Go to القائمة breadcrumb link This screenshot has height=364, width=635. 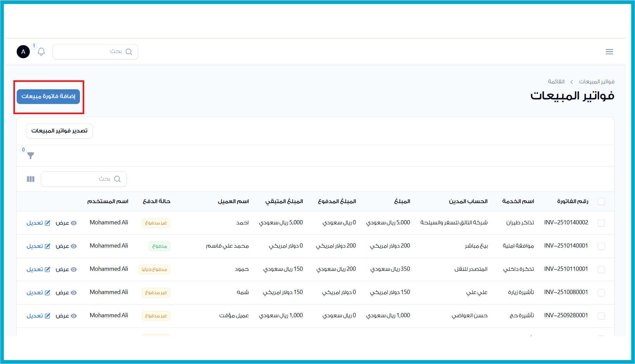pos(556,82)
